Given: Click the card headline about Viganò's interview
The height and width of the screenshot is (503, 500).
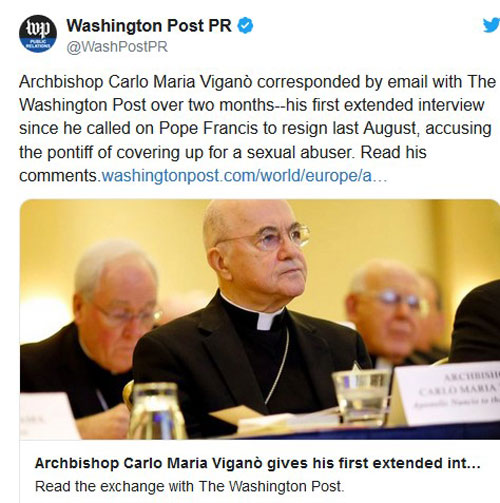Looking at the screenshot, I should [x=258, y=463].
